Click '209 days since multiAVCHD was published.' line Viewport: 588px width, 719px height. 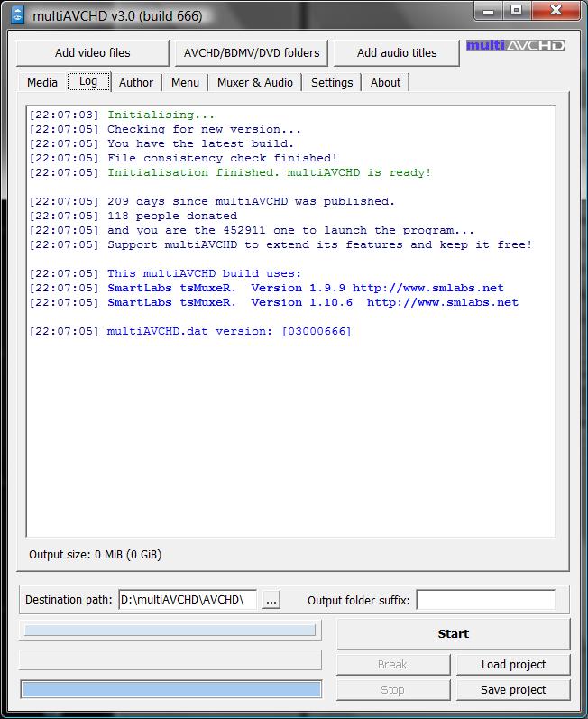pos(212,201)
